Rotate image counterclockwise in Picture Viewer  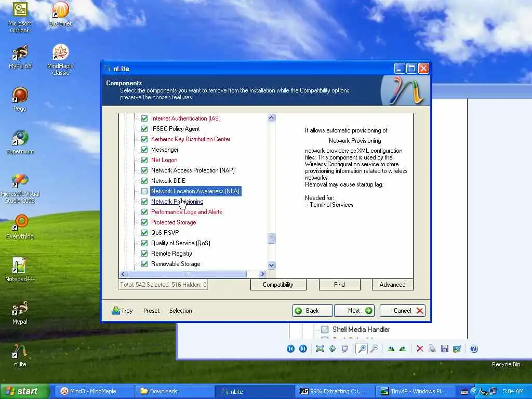coord(403,349)
